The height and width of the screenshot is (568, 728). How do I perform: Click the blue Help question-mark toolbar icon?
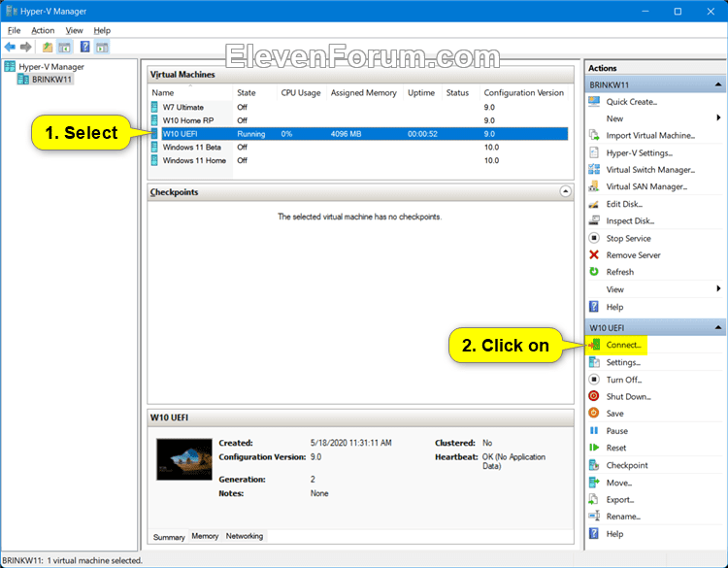(x=85, y=47)
